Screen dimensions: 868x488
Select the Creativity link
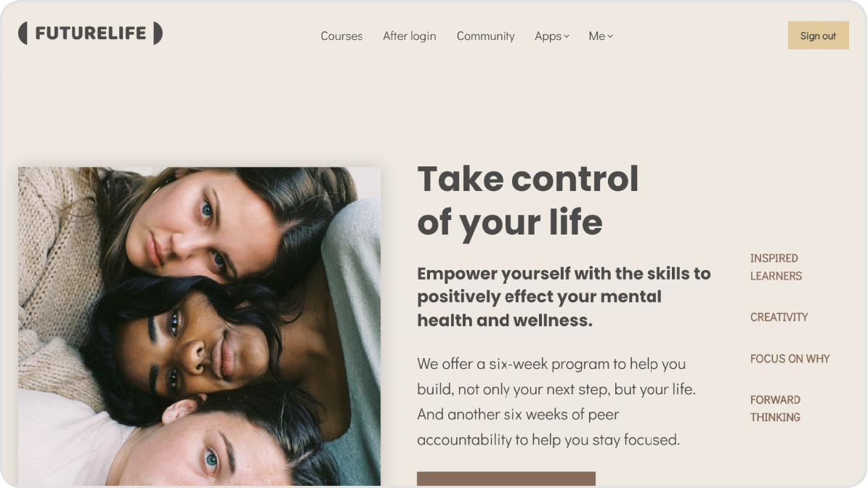tap(779, 317)
